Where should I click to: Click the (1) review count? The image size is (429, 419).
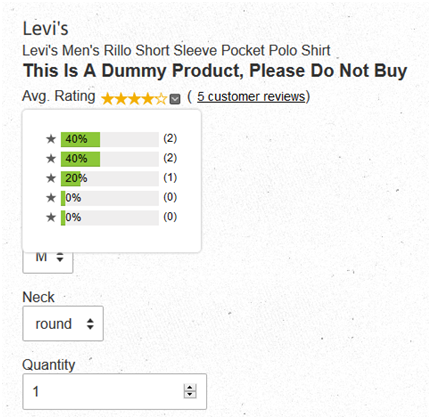pyautogui.click(x=170, y=178)
